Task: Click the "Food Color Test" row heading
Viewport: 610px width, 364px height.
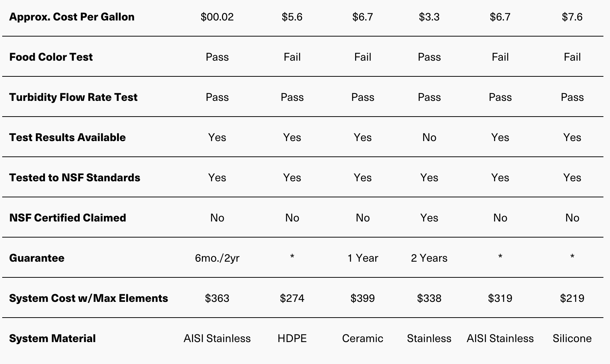Action: click(51, 57)
